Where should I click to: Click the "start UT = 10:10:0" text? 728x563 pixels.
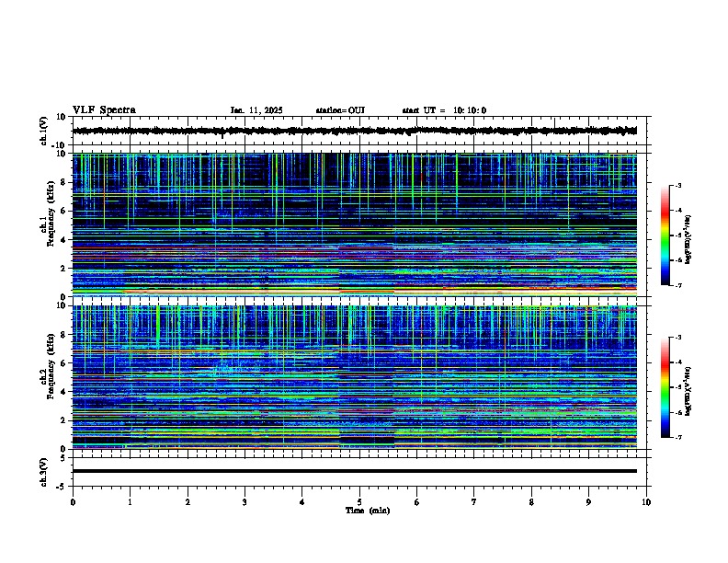pyautogui.click(x=444, y=110)
